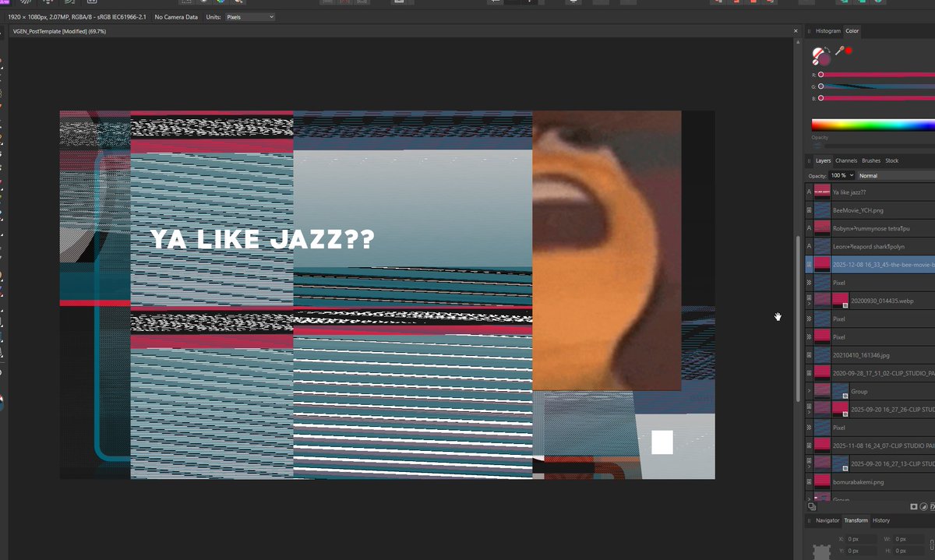935x560 pixels.
Task: Click the Pixel layer thumbnail below 2025-09-20 16_27_26
Action: pos(822,428)
